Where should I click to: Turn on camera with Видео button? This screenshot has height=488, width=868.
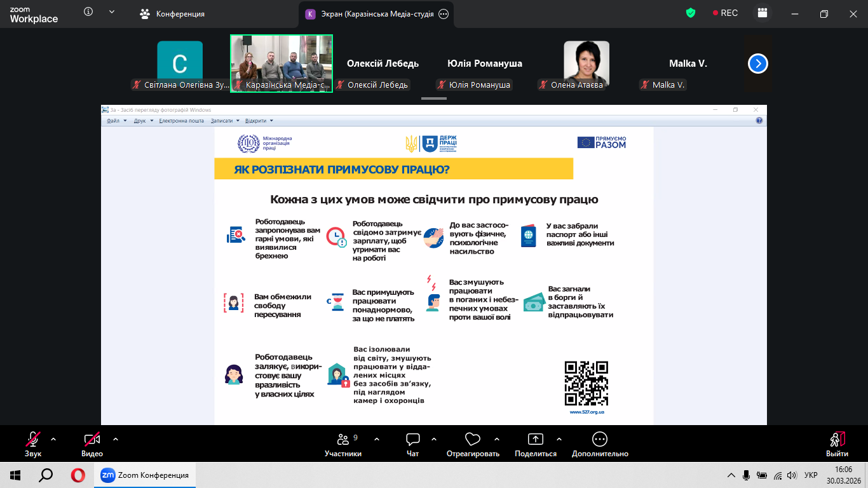pos(92,444)
